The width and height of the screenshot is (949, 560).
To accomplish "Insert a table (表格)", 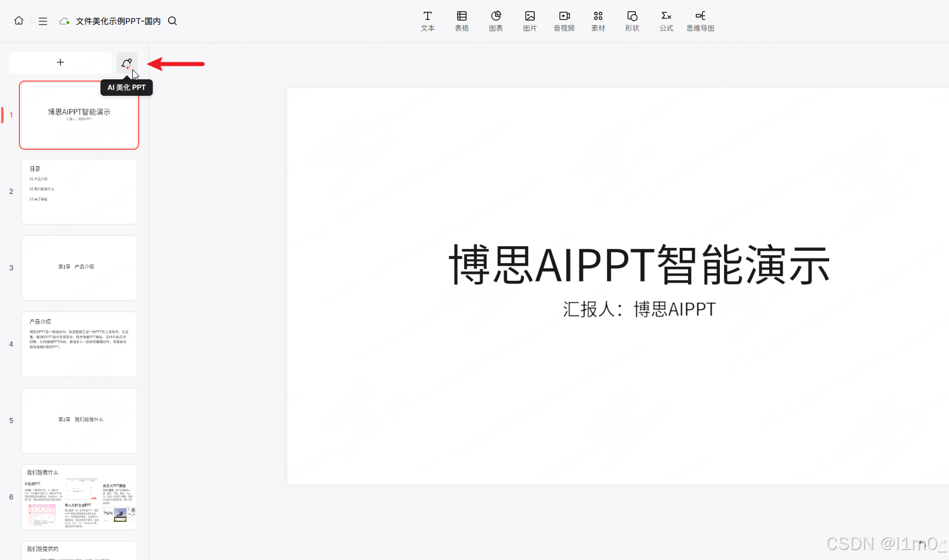I will (x=462, y=21).
